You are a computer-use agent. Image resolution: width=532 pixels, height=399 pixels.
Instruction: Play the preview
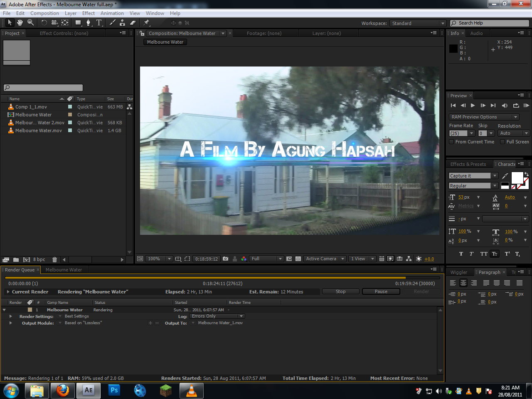473,106
